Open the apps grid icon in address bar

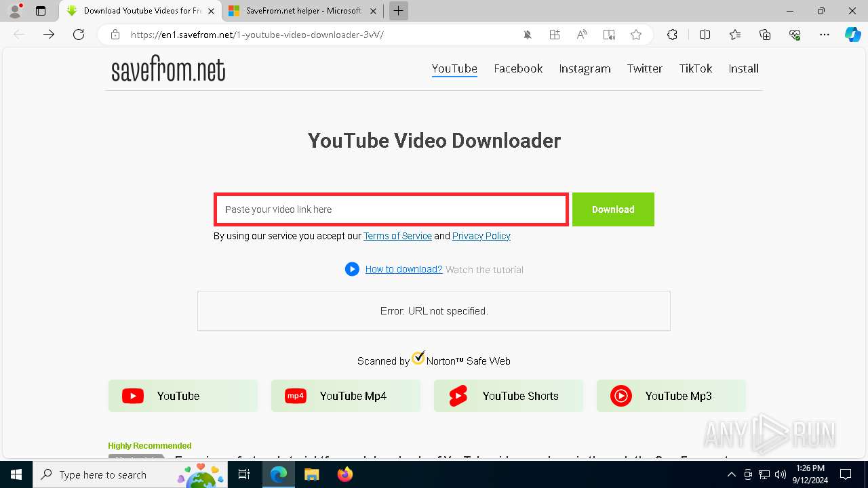pos(555,35)
